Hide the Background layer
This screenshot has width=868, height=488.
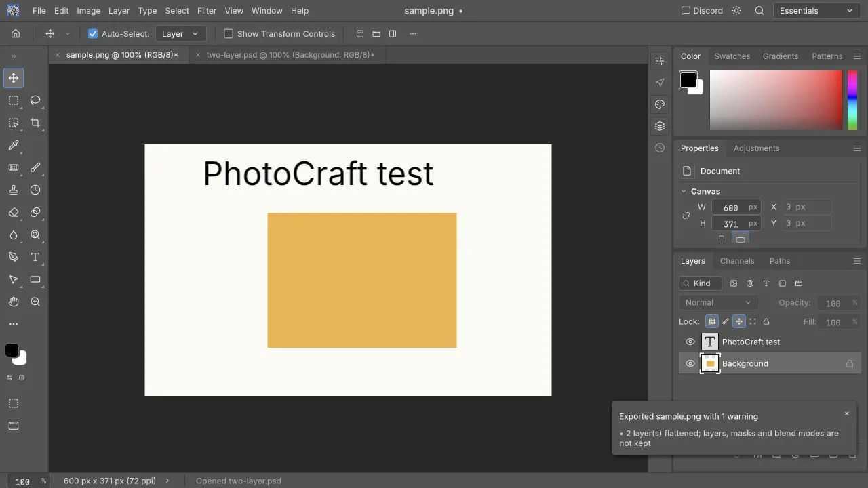(x=690, y=363)
